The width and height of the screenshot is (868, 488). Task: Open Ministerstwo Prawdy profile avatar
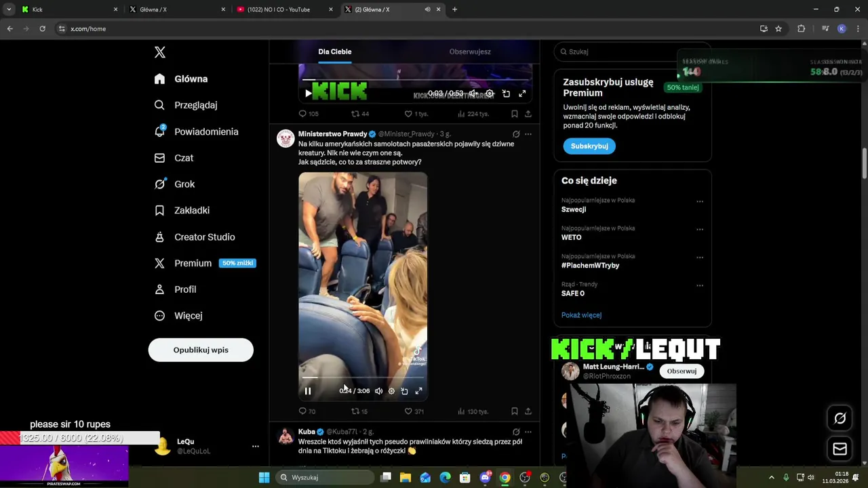click(285, 138)
